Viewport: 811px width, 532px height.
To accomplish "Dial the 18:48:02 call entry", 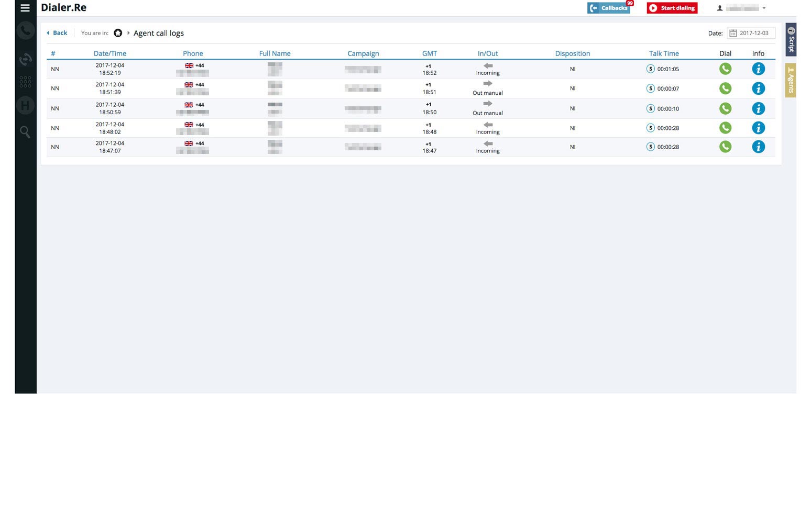I will click(x=725, y=128).
